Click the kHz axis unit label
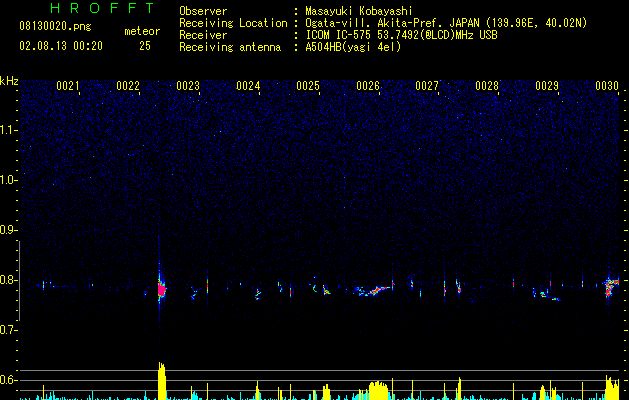The image size is (629, 400). tap(9, 81)
